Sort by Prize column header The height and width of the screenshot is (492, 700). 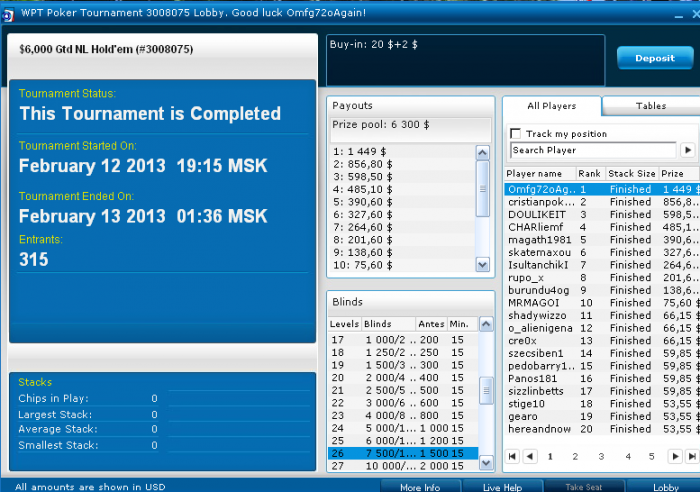tap(679, 173)
